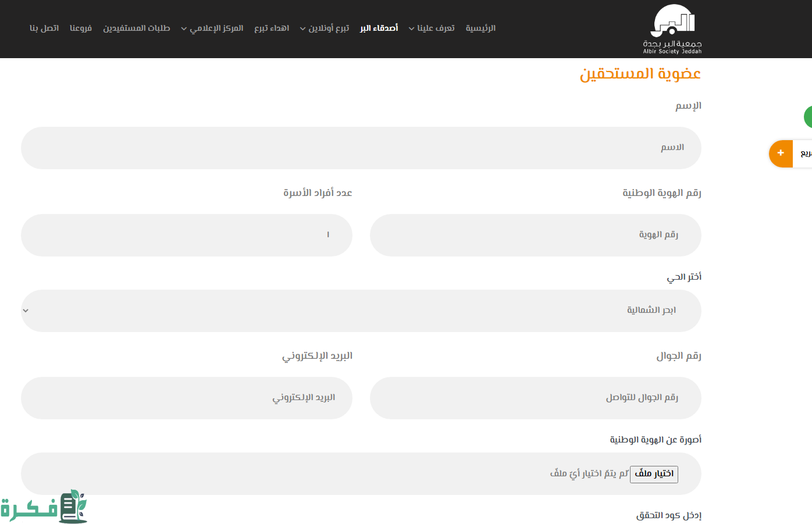Click the green circle at right edge

[x=808, y=117]
